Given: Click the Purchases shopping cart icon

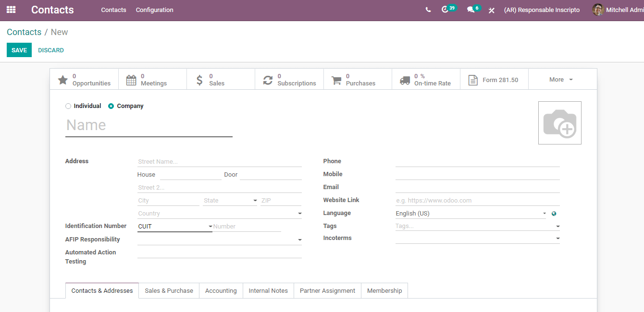Looking at the screenshot, I should (x=336, y=80).
